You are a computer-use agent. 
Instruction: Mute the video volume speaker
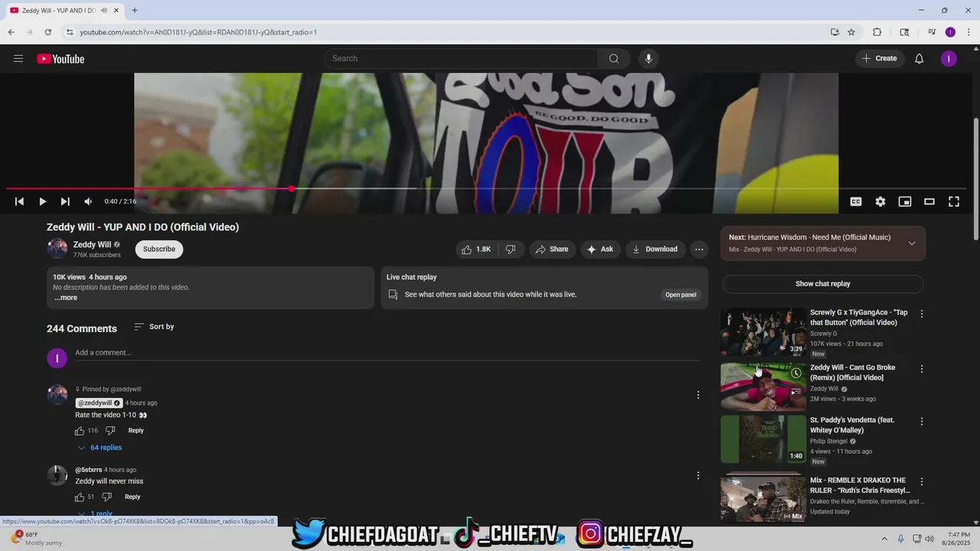[88, 201]
